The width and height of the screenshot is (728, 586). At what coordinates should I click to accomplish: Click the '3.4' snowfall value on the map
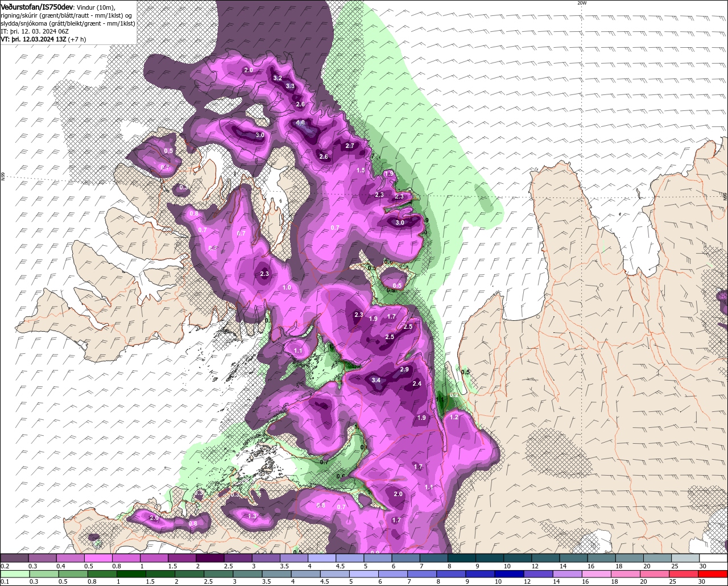pyautogui.click(x=376, y=380)
